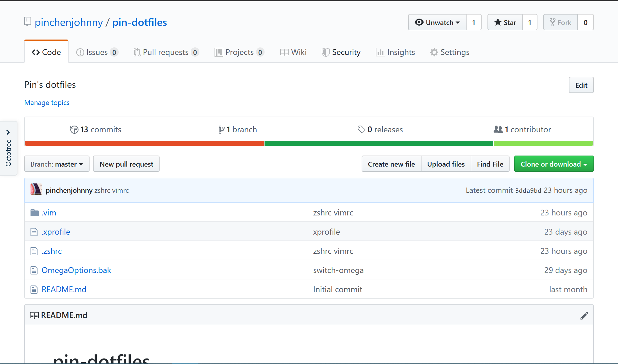Click the Upload files button
This screenshot has height=364, width=618.
click(446, 164)
